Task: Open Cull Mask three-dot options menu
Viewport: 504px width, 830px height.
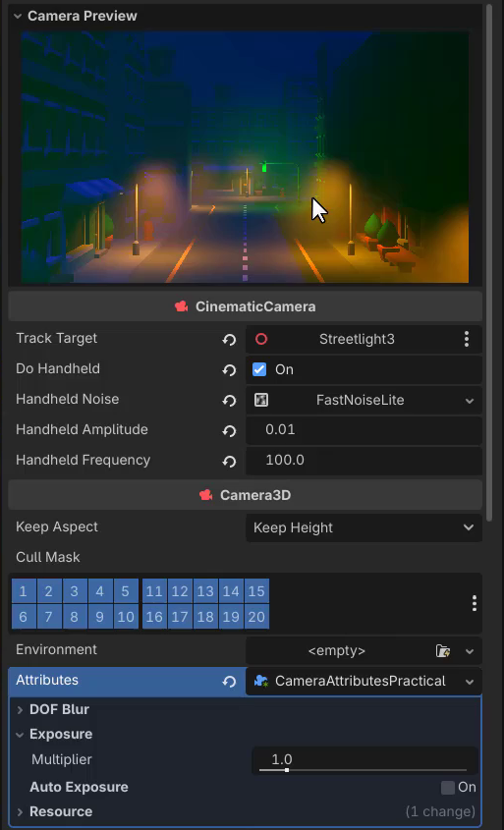Action: [x=475, y=603]
